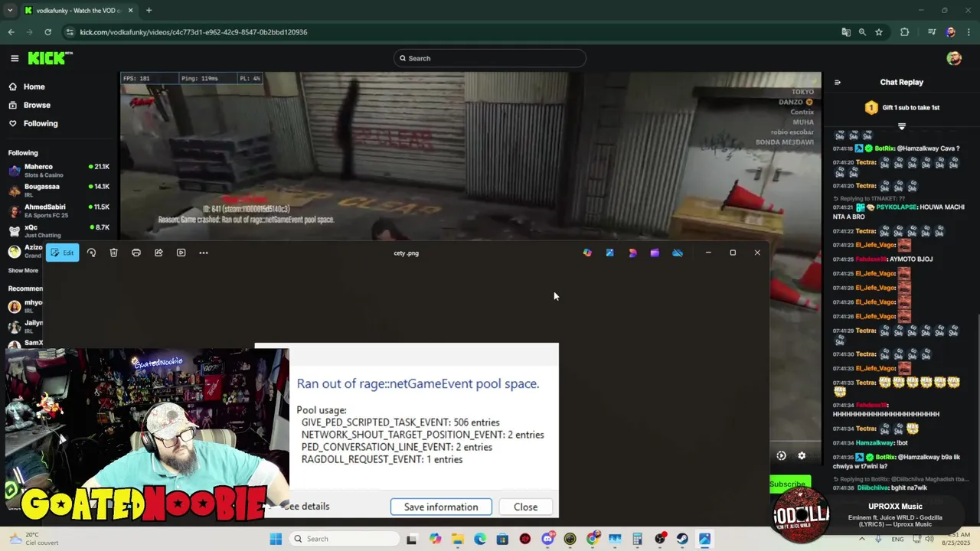The image size is (980, 551).
Task: Click ENG language indicator in tray
Action: pyautogui.click(x=898, y=539)
